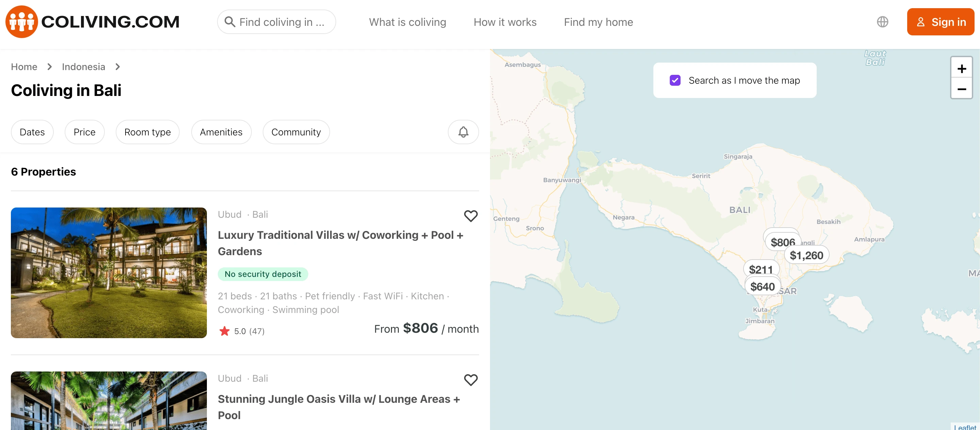This screenshot has width=980, height=430.
Task: Toggle 'Search as I move the map' checkbox
Action: click(x=675, y=80)
